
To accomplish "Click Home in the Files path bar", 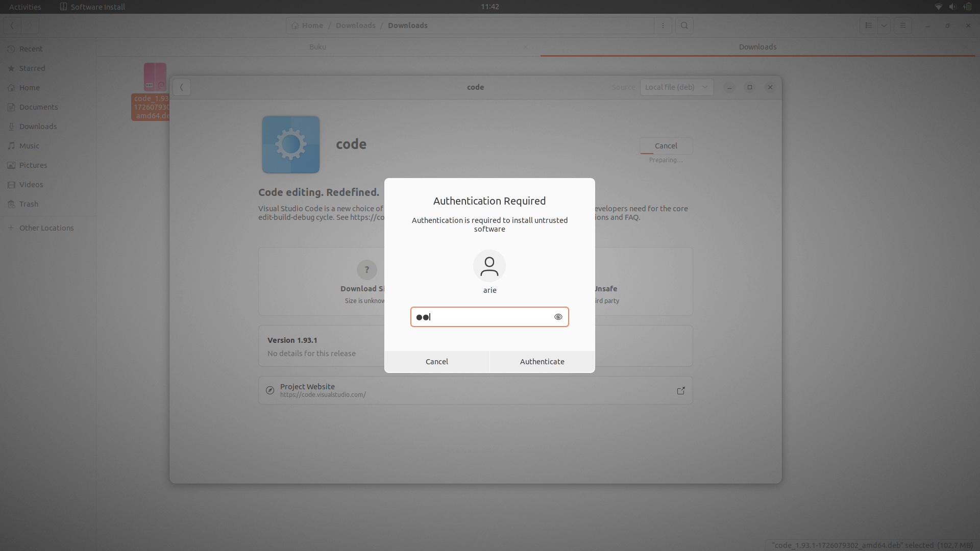I will pos(307,26).
